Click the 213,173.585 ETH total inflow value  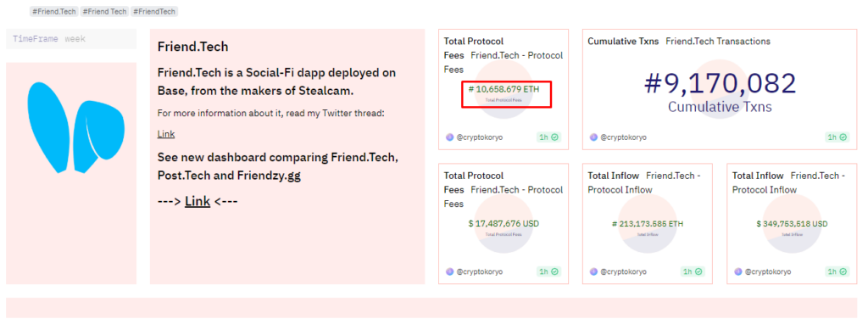[x=648, y=224]
